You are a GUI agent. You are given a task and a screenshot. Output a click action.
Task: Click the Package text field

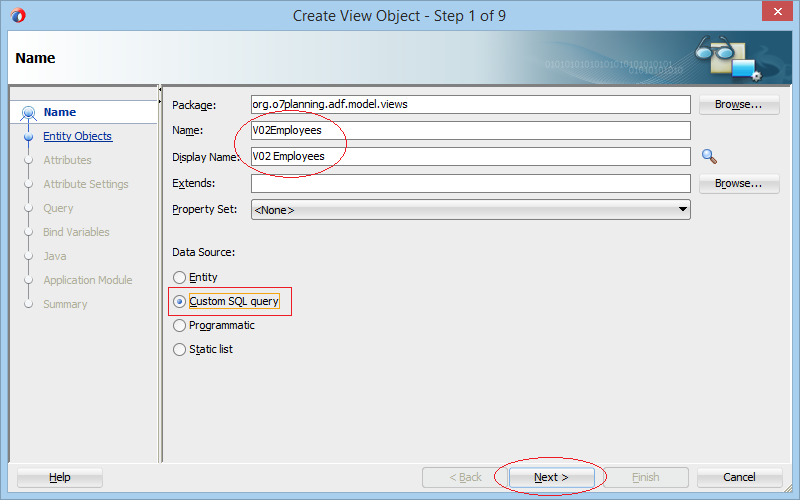click(x=470, y=105)
